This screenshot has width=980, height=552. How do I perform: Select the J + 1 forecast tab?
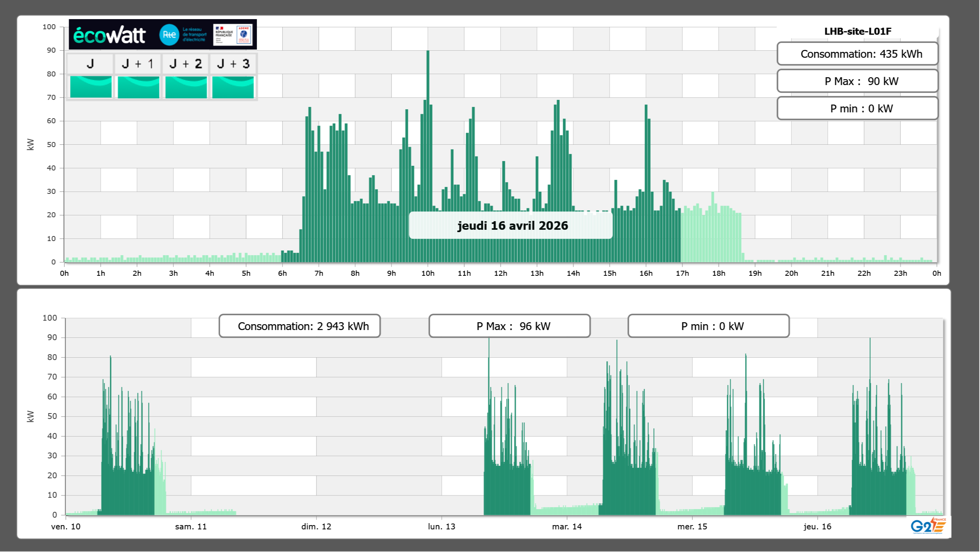point(138,64)
